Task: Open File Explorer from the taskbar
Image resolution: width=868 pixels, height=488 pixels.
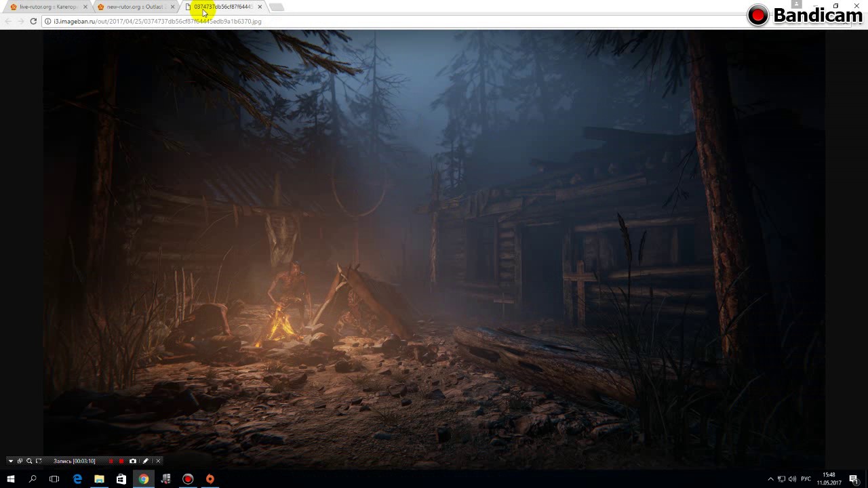Action: pos(99,479)
